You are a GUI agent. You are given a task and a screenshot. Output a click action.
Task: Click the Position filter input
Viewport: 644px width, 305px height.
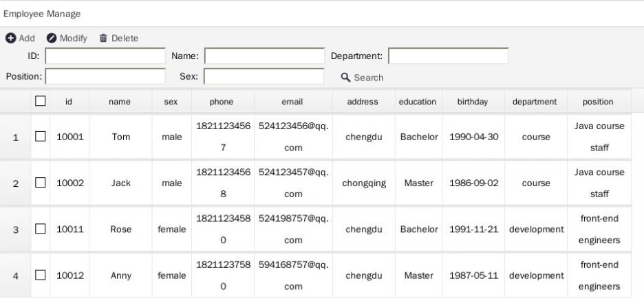tap(105, 76)
